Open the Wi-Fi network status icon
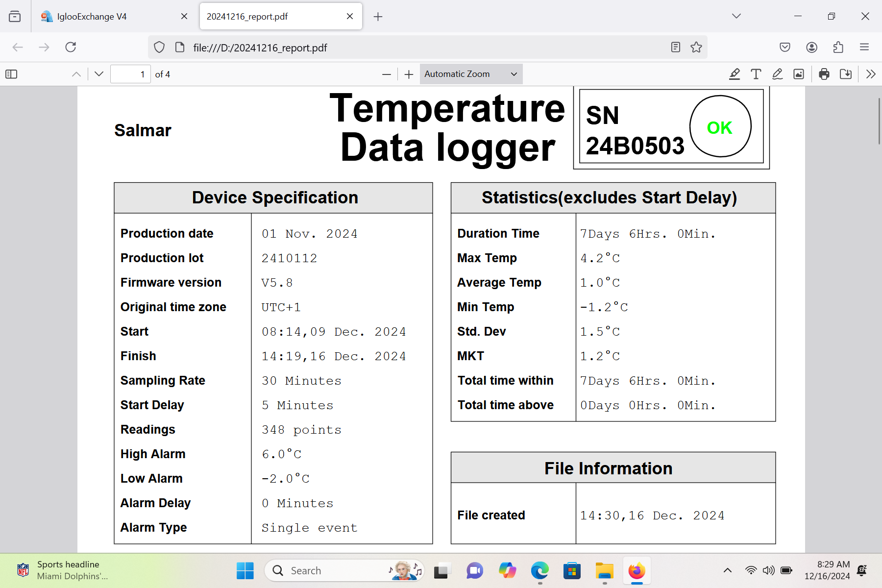 (x=751, y=570)
